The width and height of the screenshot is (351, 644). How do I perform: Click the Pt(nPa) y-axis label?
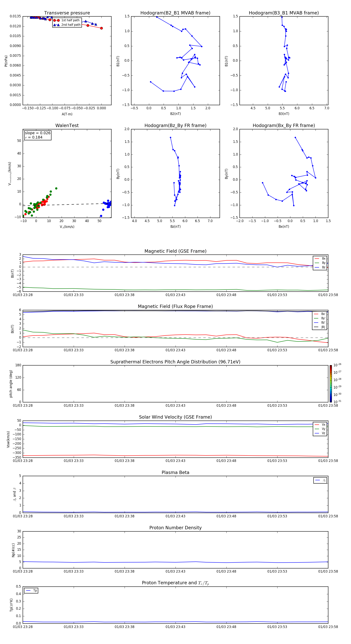tap(6, 61)
